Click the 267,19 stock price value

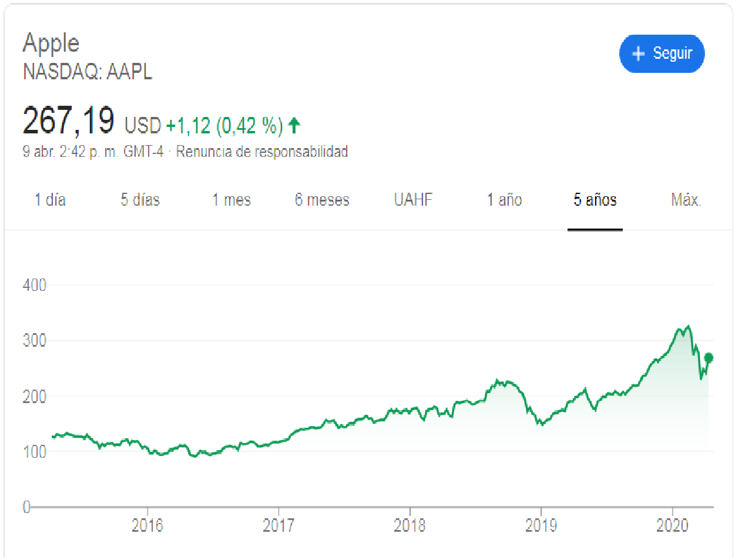pyautogui.click(x=68, y=120)
